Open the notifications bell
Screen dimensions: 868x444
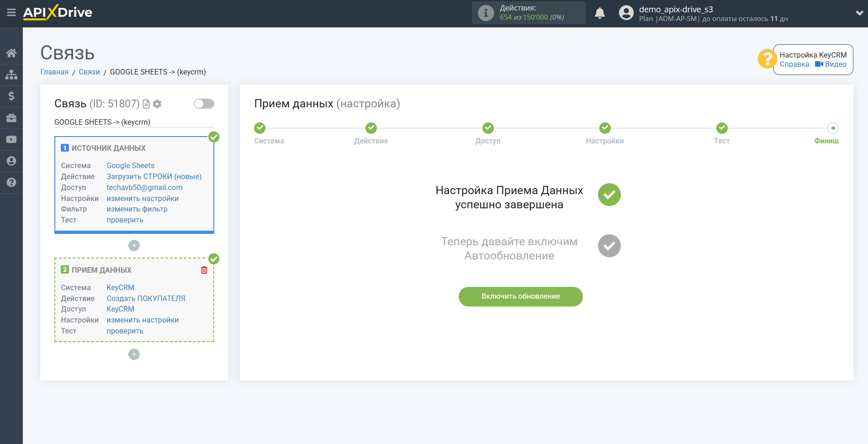click(600, 13)
